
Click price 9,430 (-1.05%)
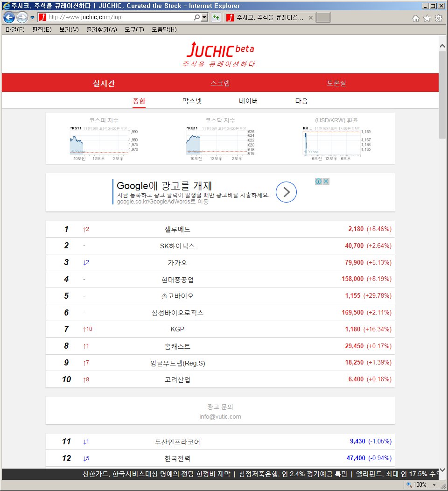pos(371,441)
